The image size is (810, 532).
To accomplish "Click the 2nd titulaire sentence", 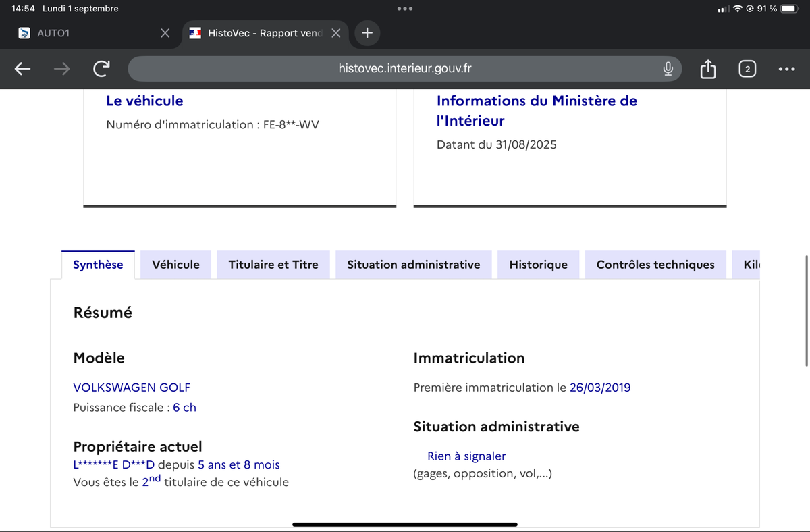I will (x=181, y=481).
